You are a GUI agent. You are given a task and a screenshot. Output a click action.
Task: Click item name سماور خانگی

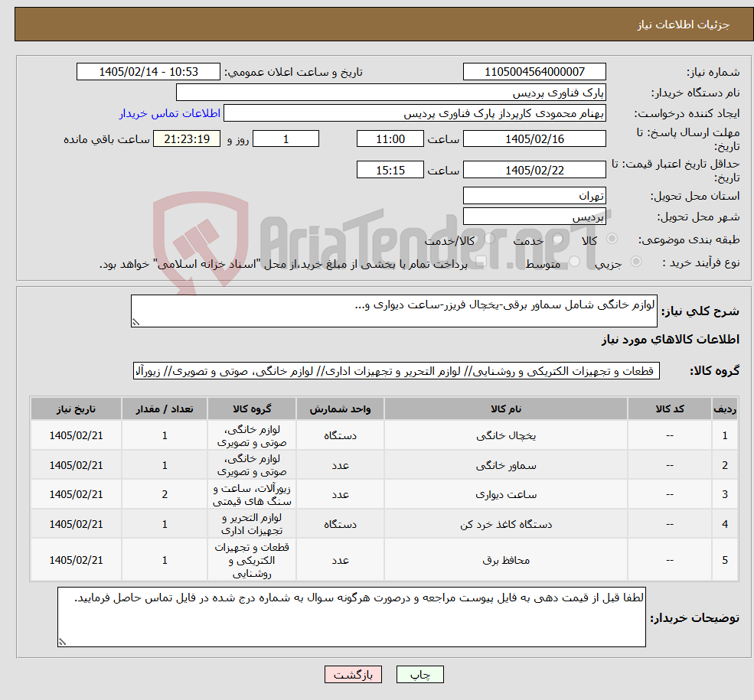[506, 466]
